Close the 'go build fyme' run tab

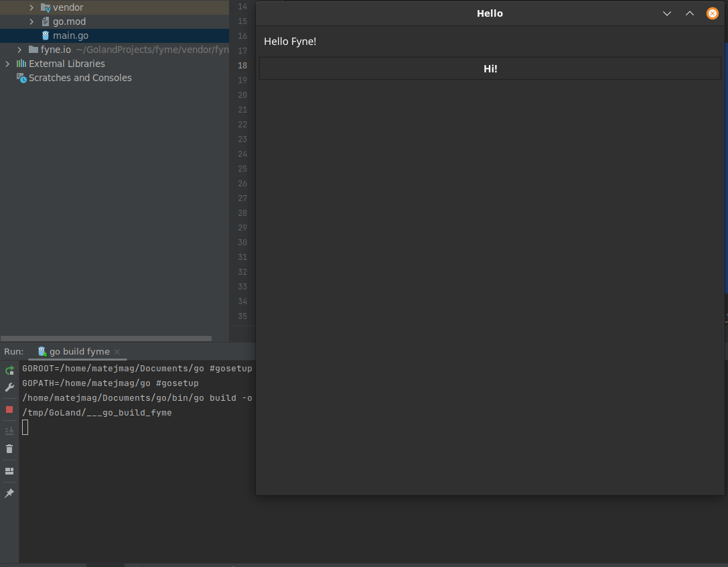point(117,351)
